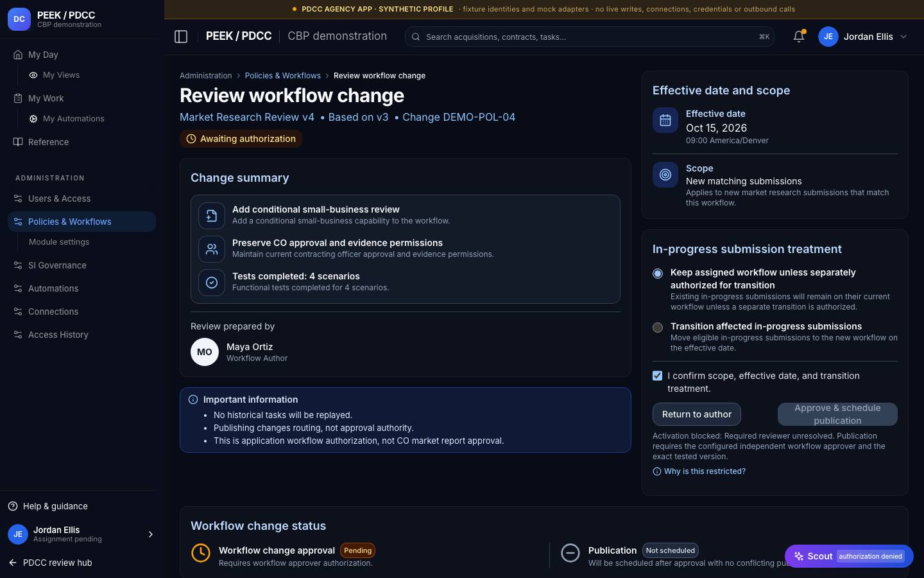Select Transition affected in-progress submissions radio

point(658,328)
